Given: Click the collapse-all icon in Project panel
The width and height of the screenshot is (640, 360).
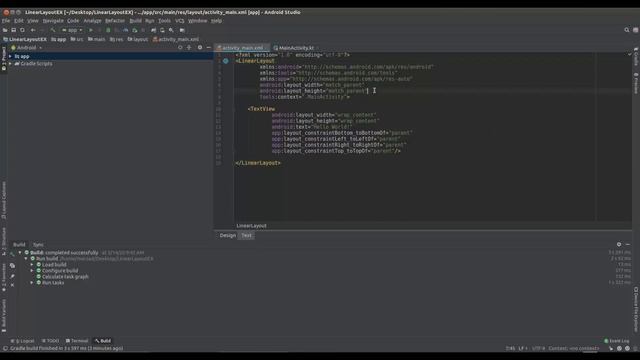Looking at the screenshot, I should point(189,48).
